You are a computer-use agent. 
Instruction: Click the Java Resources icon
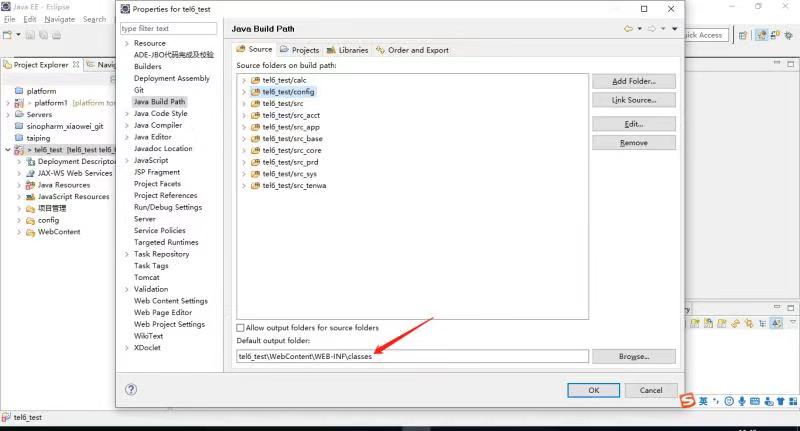[x=31, y=185]
